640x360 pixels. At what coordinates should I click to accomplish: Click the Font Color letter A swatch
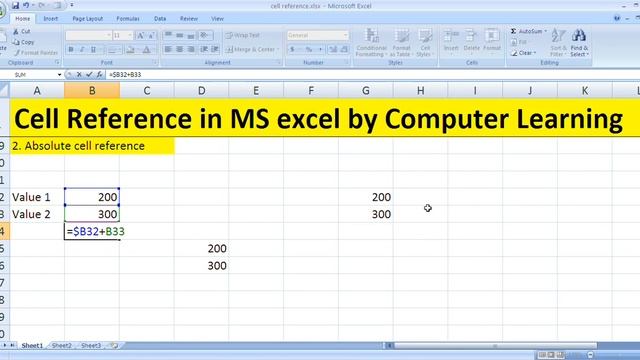pyautogui.click(x=146, y=49)
